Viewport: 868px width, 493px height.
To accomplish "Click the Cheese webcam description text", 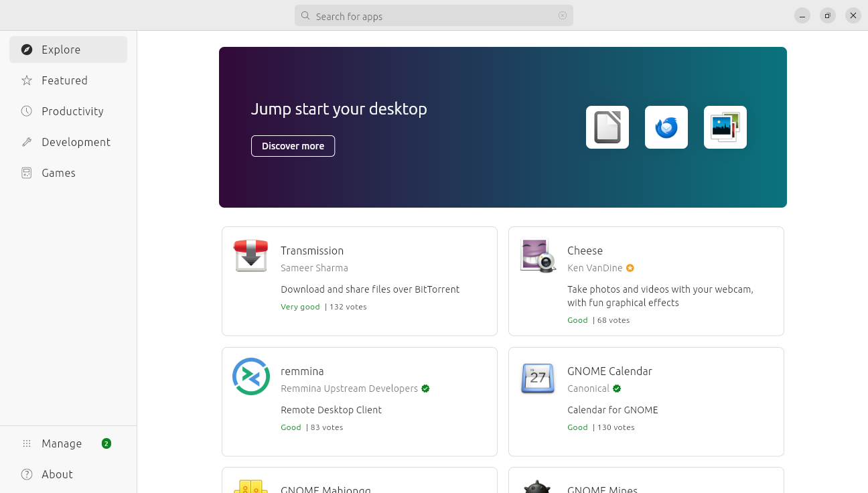I will (x=660, y=296).
